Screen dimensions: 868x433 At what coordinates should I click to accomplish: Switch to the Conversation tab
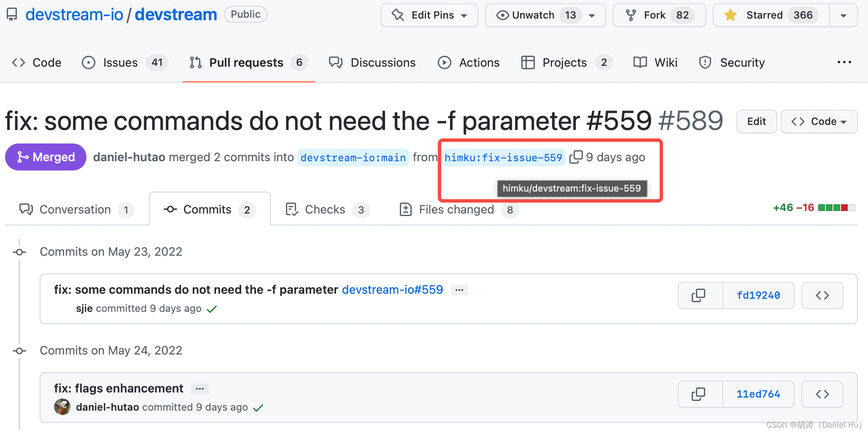(75, 209)
